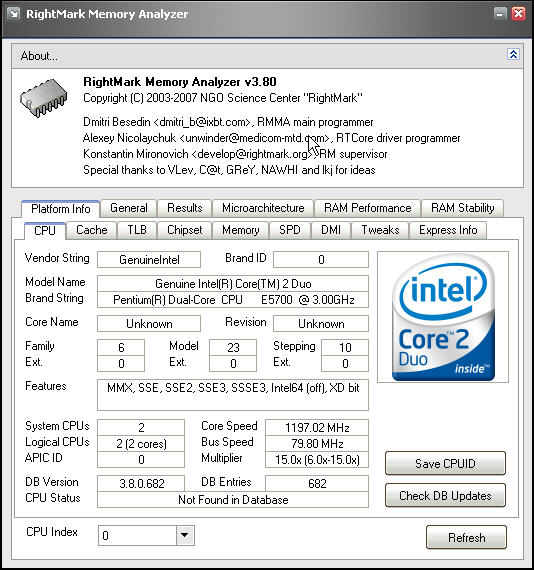Click the APIC ID value field

pyautogui.click(x=141, y=460)
